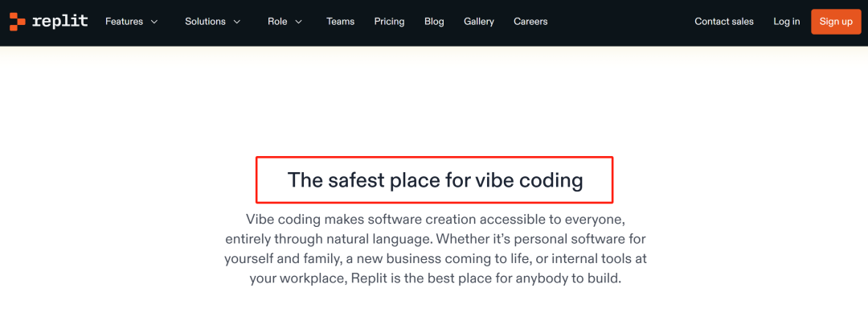
Task: Go to the Pricing page
Action: pos(389,22)
